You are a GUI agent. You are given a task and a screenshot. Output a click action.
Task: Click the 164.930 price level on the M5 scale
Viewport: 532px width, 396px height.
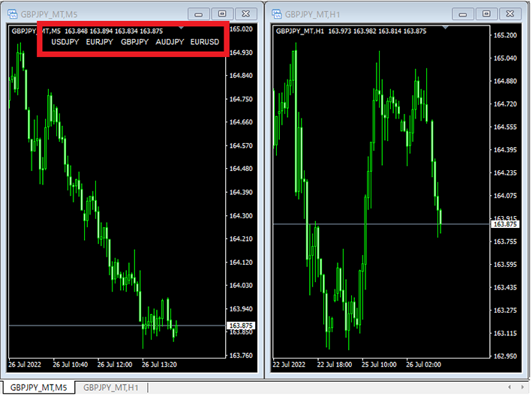pyautogui.click(x=241, y=52)
